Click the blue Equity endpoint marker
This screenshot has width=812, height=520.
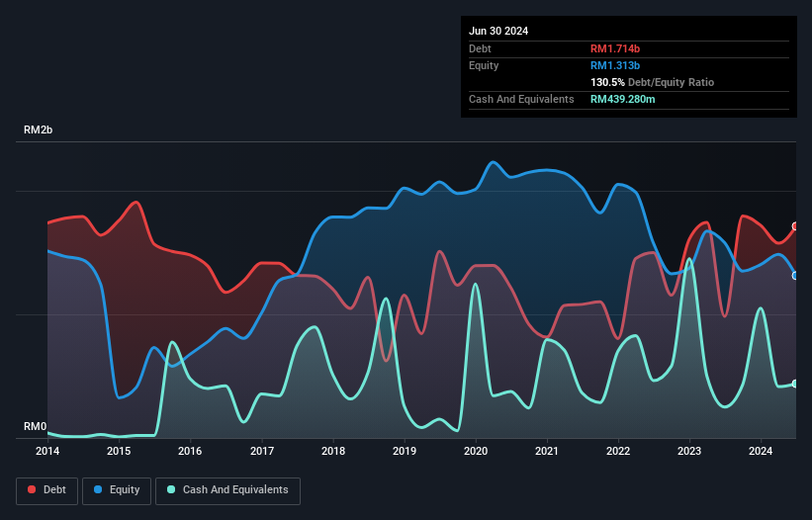795,276
